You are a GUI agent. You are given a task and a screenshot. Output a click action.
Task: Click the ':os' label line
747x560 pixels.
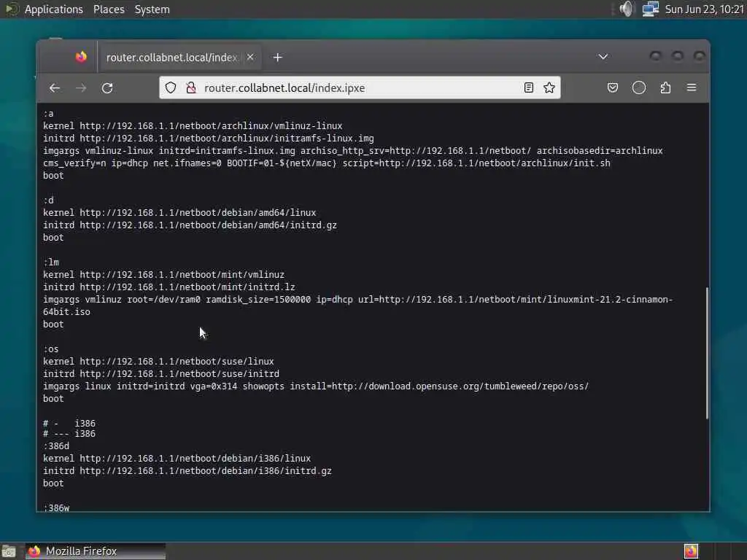pos(51,349)
